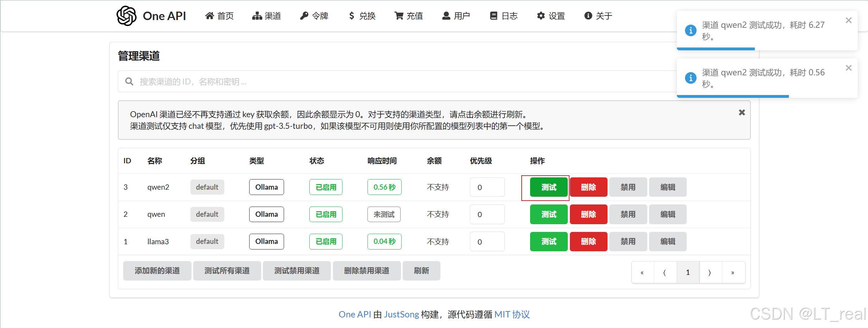Click 已启用 status label for llama3
This screenshot has width=868, height=328.
[x=326, y=241]
